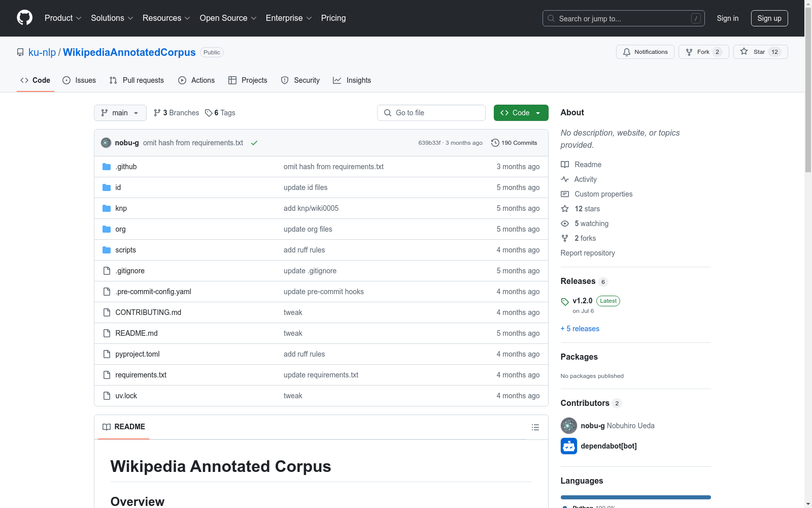Click the Go to file input
Image resolution: width=812 pixels, height=508 pixels.
click(x=431, y=113)
